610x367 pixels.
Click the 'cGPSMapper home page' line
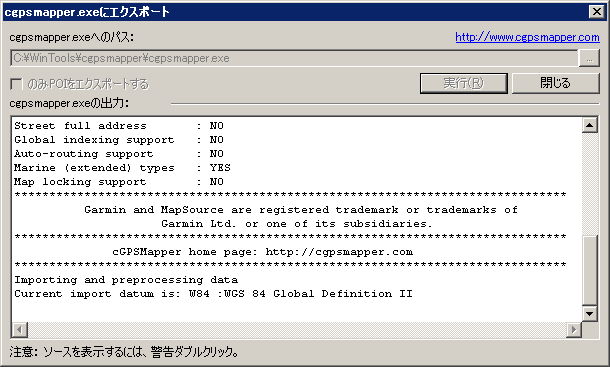263,252
